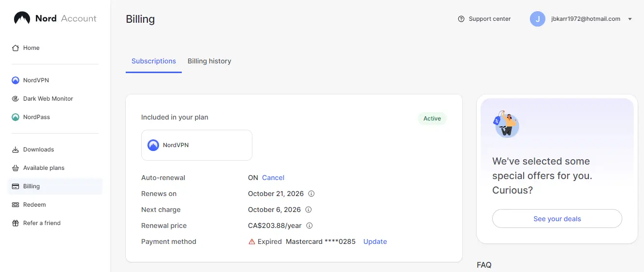Click the Refer a friend gift icon
This screenshot has height=272, width=644.
[x=15, y=223]
